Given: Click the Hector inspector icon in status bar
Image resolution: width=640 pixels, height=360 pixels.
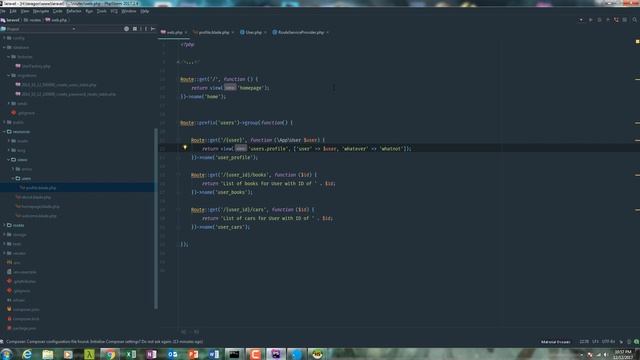Looking at the screenshot, I should point(629,342).
